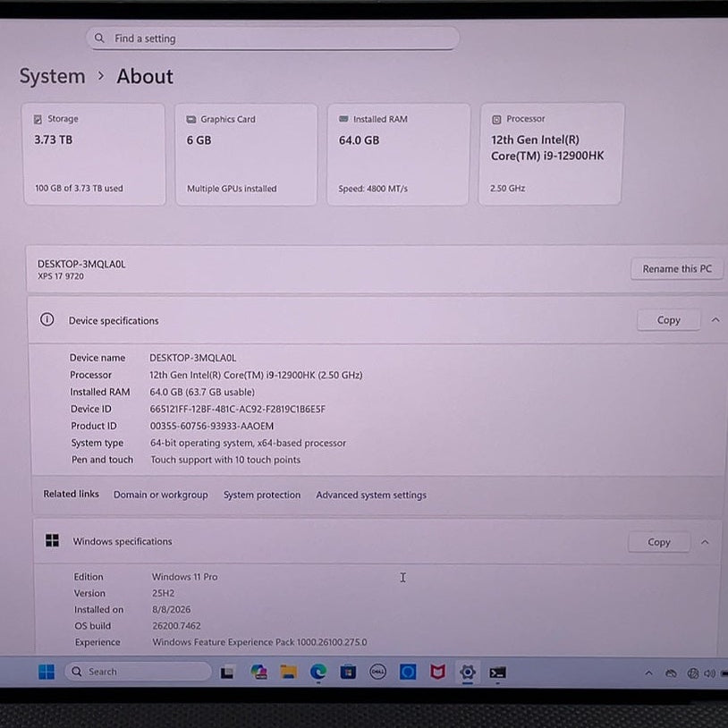Open the Terminal taskbar icon
Viewport: 728px width, 728px height.
tap(498, 673)
